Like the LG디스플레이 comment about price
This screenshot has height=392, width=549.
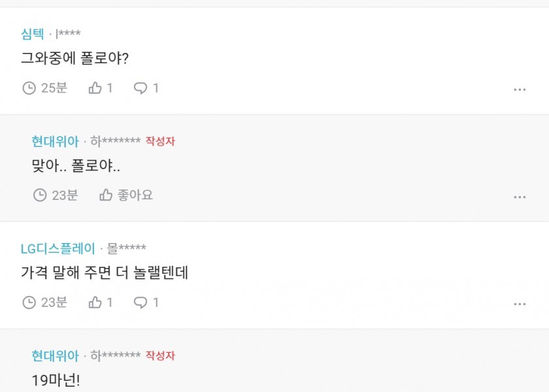[95, 302]
